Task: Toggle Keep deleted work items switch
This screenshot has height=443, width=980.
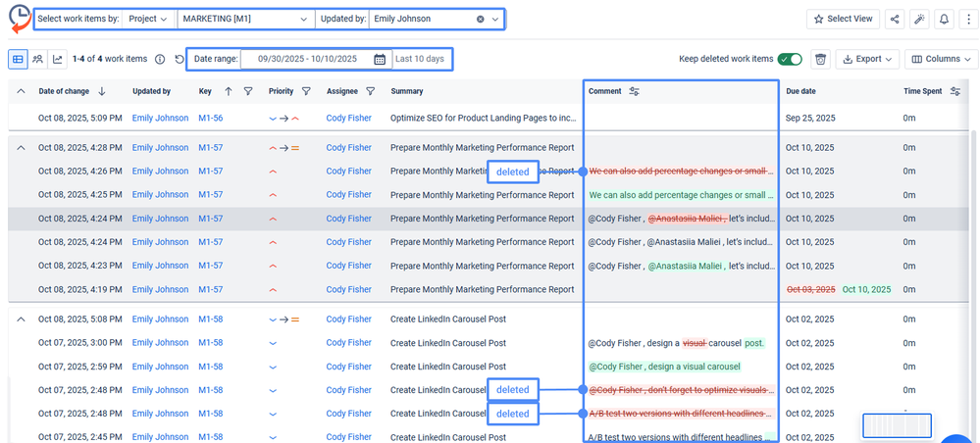Action: tap(790, 59)
